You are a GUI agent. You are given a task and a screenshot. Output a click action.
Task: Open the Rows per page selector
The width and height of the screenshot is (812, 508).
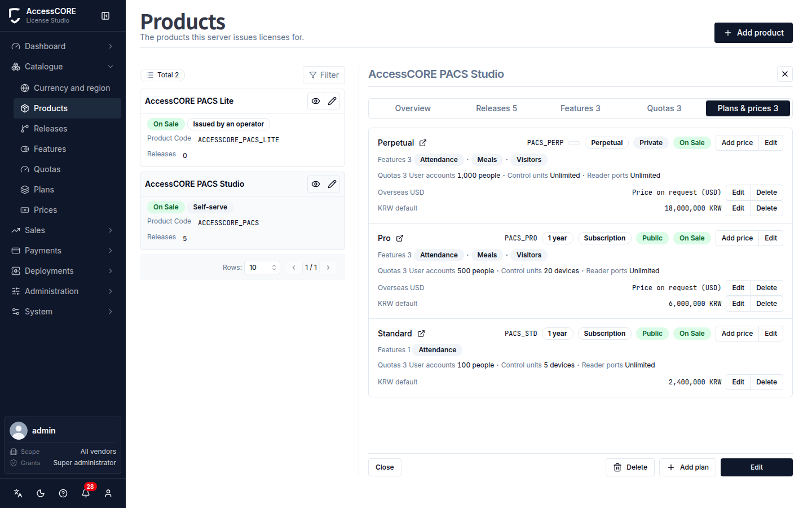(x=262, y=268)
